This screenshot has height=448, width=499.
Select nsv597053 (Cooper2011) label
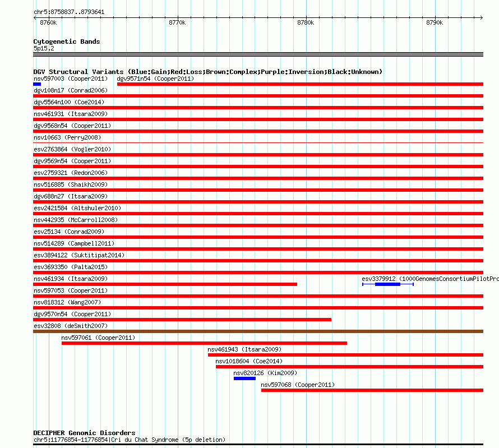click(71, 290)
